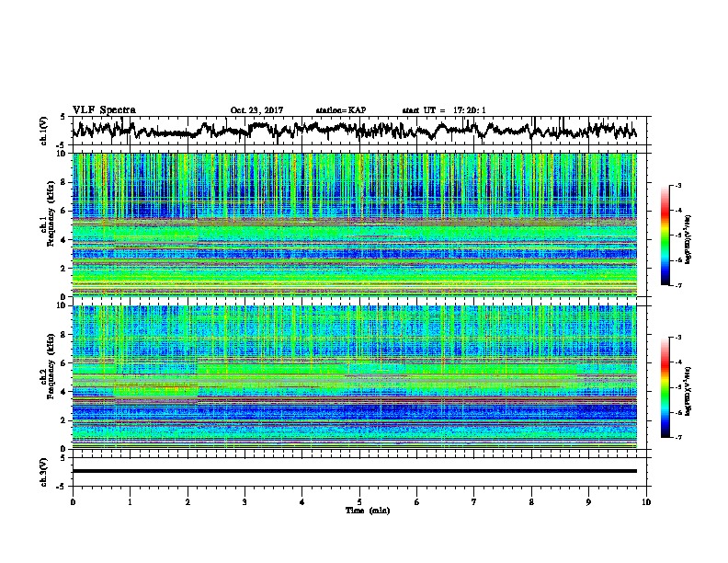This screenshot has height=563, width=728.
Task: Click the "-3" tick on the lower colorbar
Action: click(677, 338)
